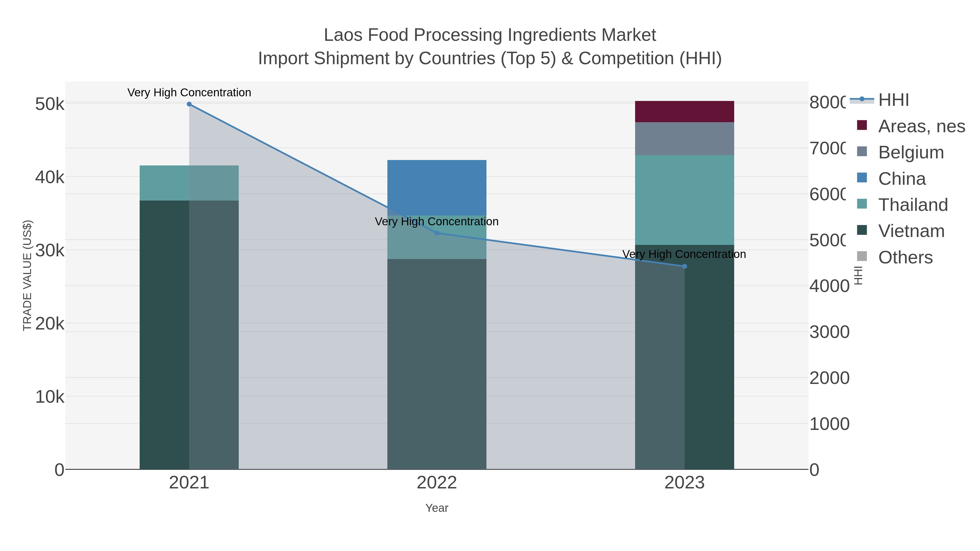Click the 50k left-axis tick label
980x551 pixels.
50,104
